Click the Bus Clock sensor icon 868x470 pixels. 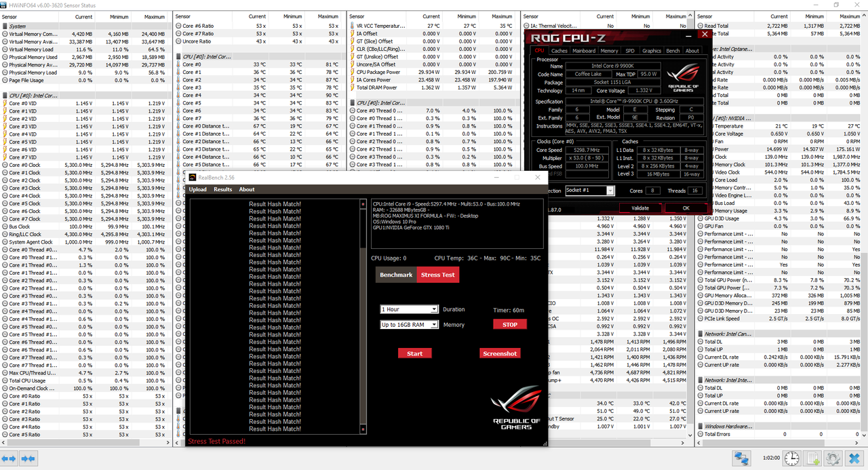click(4, 227)
